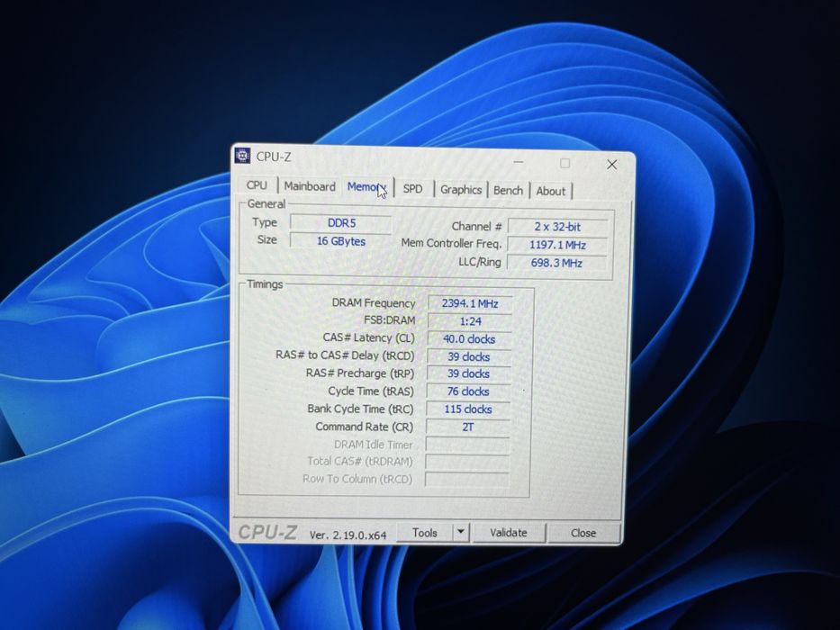Click the Mem Controller Freq. label

point(452,243)
